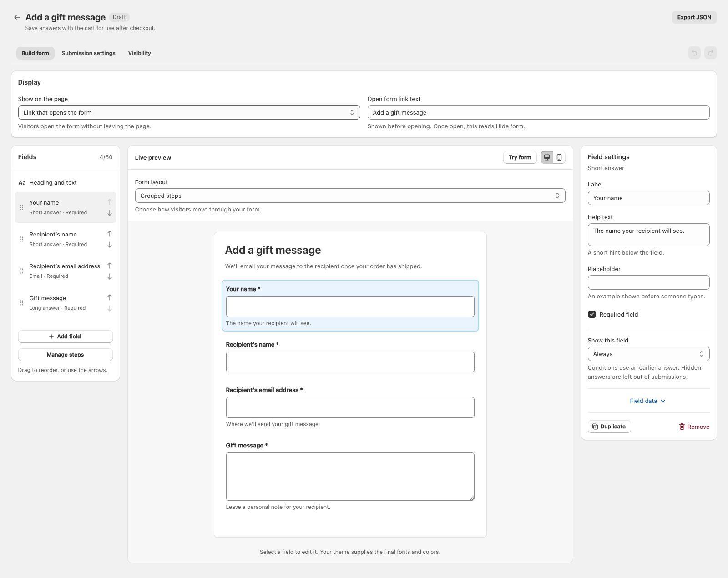This screenshot has height=578, width=728.
Task: Move Recipient's email address field up
Action: click(110, 266)
